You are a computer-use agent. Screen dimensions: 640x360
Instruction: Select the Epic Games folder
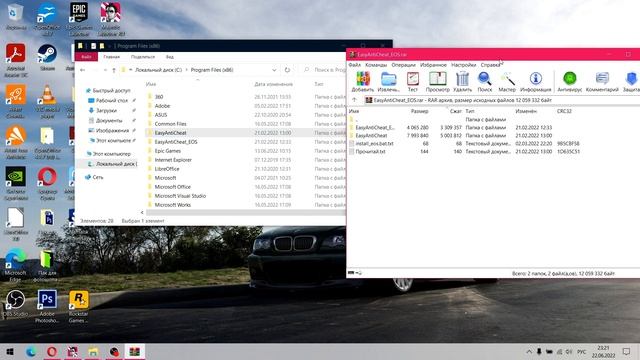point(167,151)
